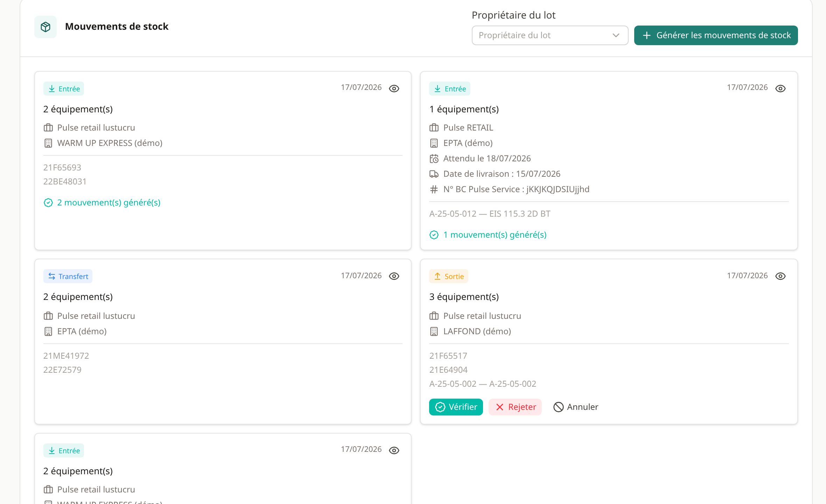Click the Sortie badge
Image resolution: width=826 pixels, height=504 pixels.
pos(449,276)
